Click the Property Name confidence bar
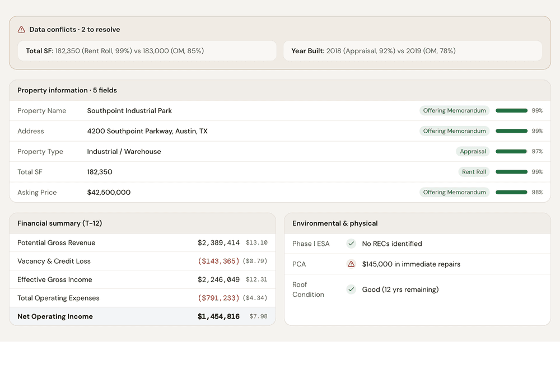The height and width of the screenshot is (392, 560). point(511,111)
